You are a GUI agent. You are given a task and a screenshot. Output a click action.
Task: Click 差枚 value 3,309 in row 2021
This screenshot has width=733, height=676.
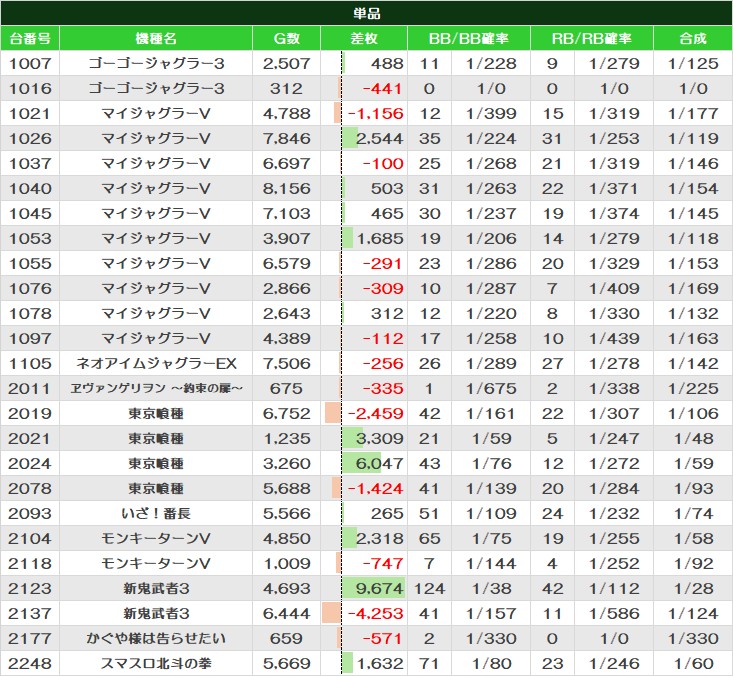coord(380,439)
